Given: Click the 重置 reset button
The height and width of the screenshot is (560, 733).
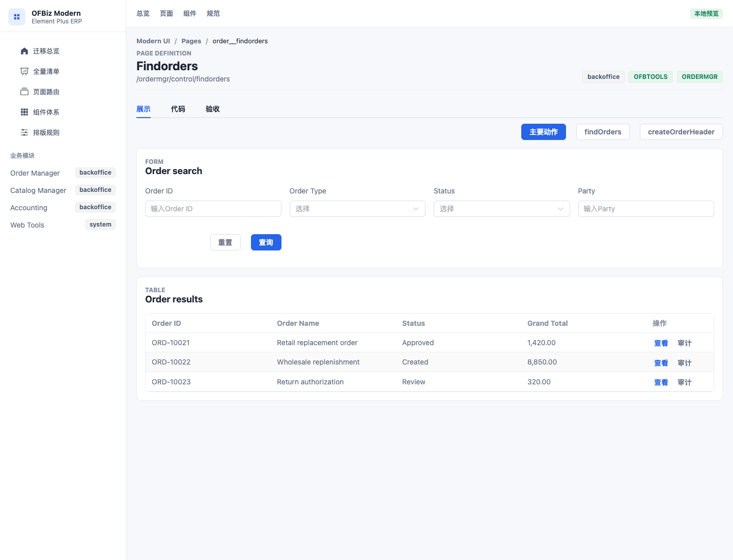Looking at the screenshot, I should pos(225,242).
